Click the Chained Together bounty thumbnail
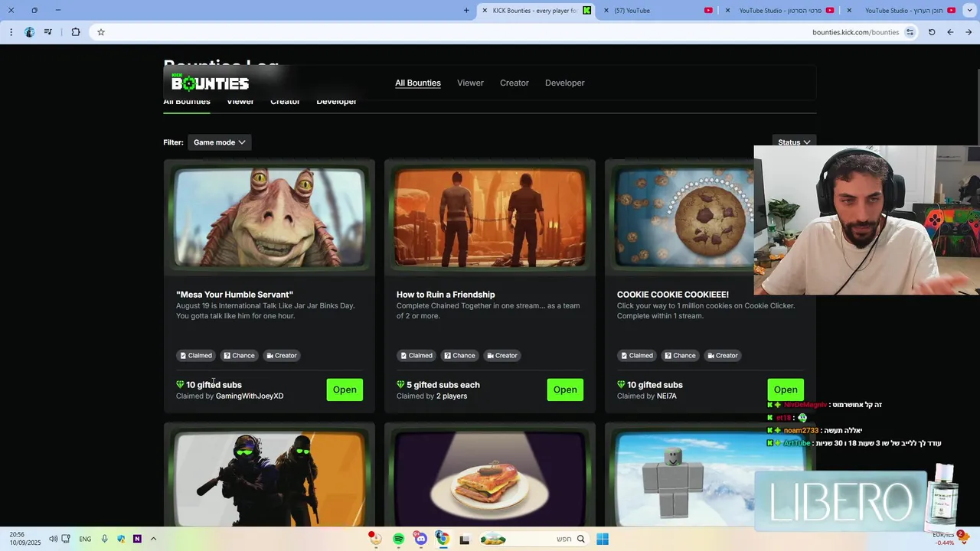This screenshot has width=980, height=551. tap(490, 218)
